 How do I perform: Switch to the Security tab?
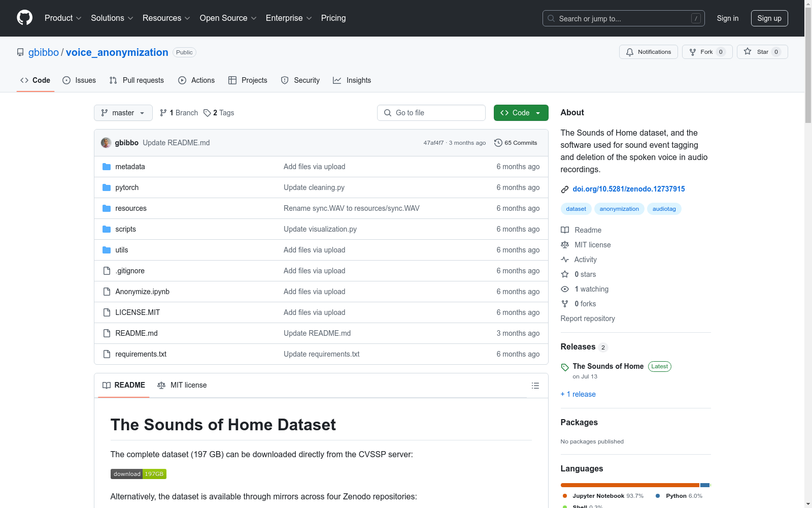click(300, 80)
